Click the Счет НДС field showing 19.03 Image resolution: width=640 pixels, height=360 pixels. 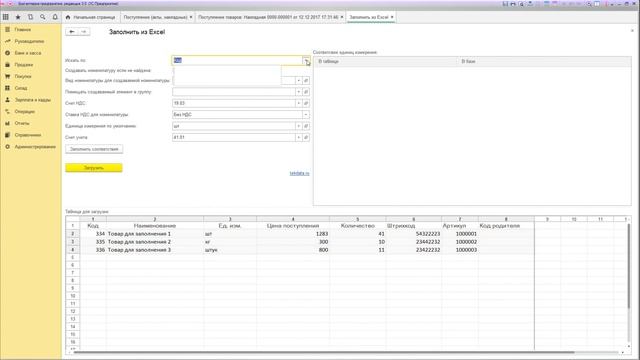pyautogui.click(x=234, y=104)
